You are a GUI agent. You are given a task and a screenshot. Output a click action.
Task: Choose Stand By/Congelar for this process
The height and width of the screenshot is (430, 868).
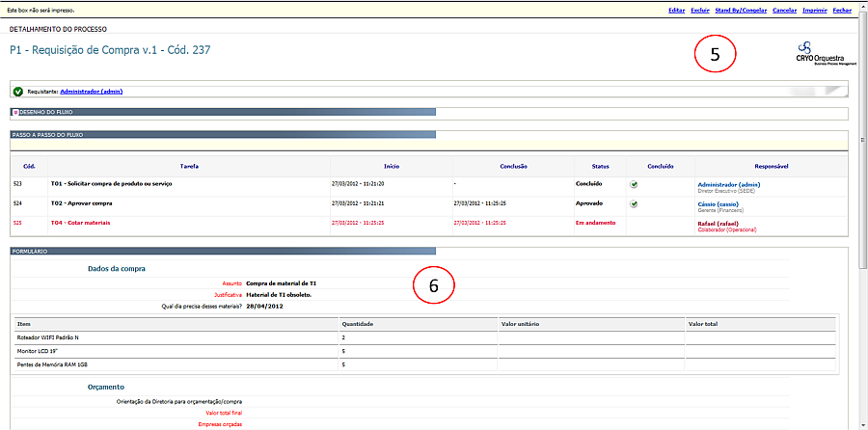(741, 10)
